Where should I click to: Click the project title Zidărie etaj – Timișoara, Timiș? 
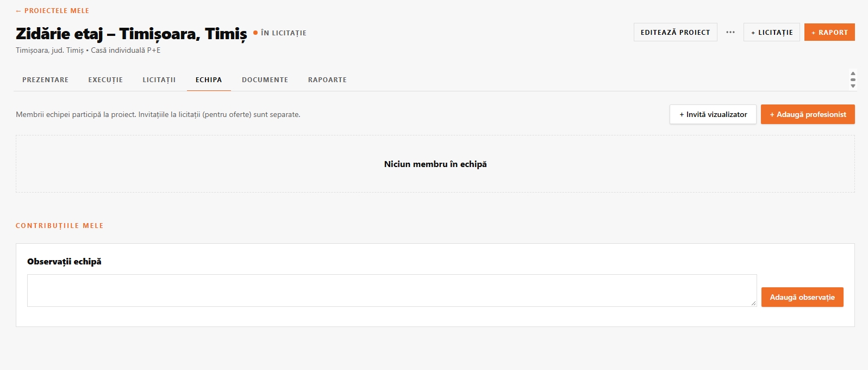(132, 34)
